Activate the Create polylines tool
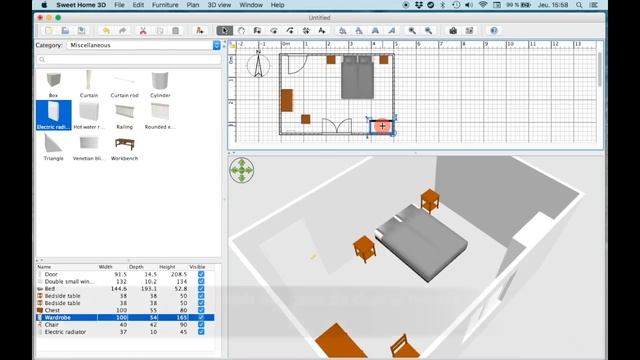 [290, 31]
